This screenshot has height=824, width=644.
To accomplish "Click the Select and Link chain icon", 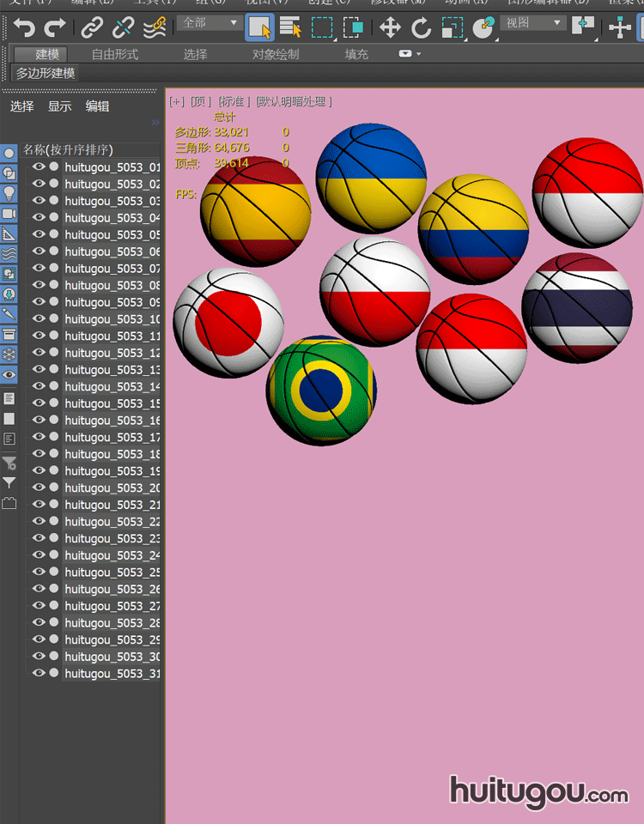I will 92,28.
